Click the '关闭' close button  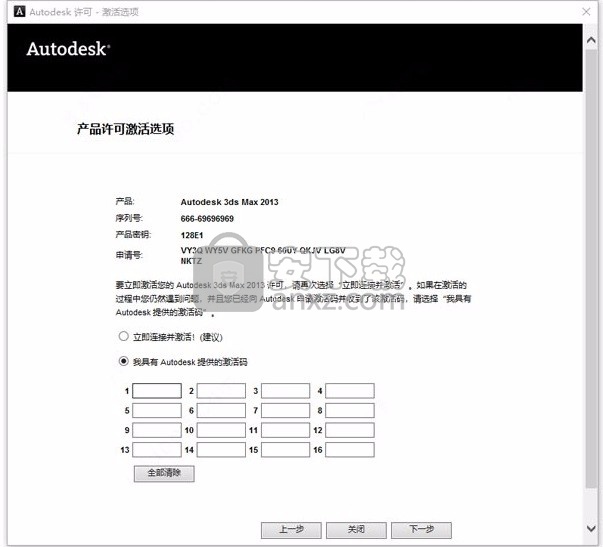click(356, 530)
